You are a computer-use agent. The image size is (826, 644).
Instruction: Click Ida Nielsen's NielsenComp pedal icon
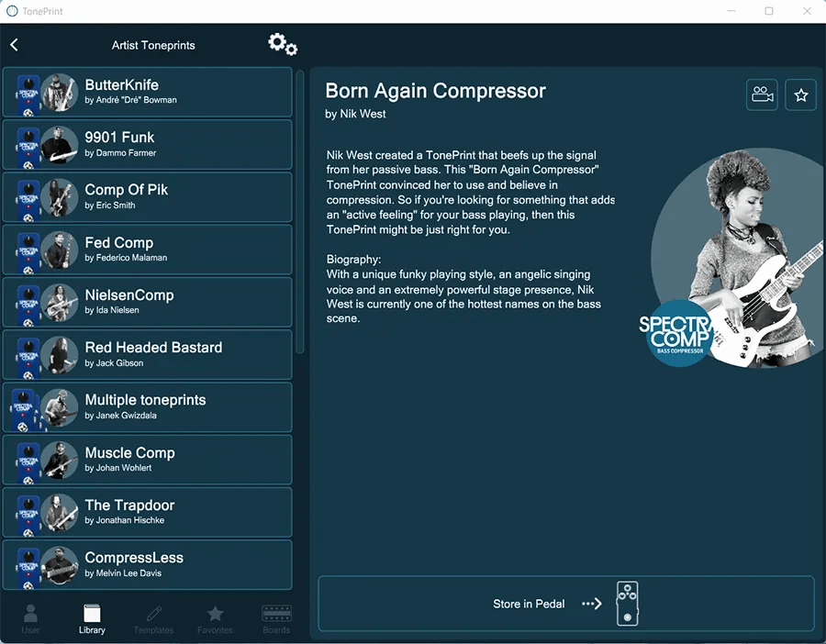click(x=28, y=302)
